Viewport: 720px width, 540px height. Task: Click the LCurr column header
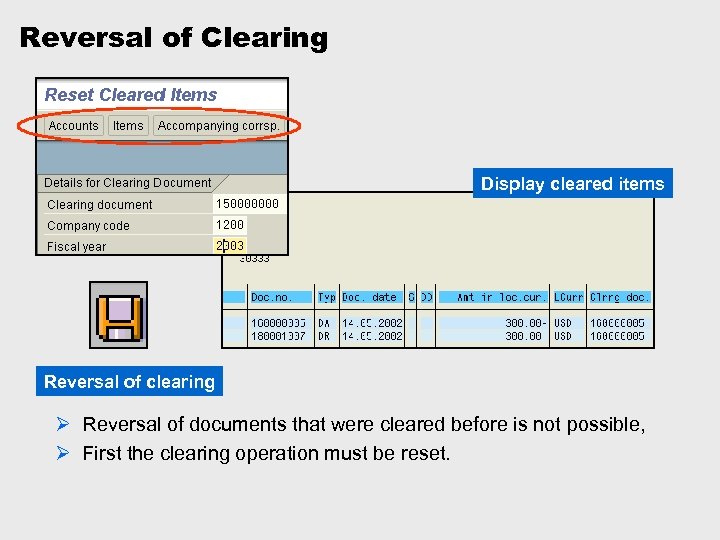(x=568, y=298)
